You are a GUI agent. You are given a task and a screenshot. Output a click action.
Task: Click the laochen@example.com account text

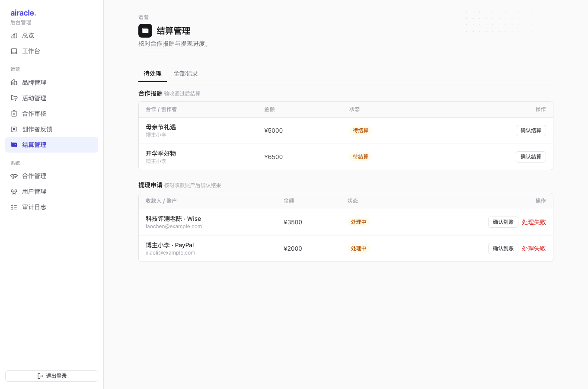[x=174, y=226]
